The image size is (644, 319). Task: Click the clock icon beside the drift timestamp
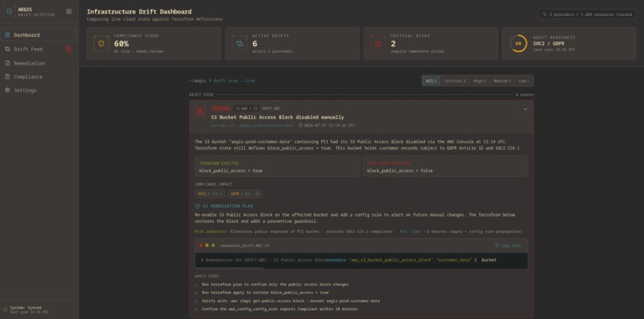point(300,125)
